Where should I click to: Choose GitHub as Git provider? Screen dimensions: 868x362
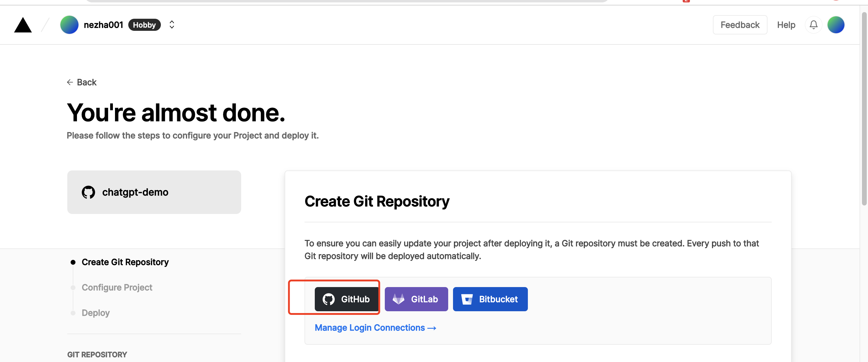tap(346, 299)
